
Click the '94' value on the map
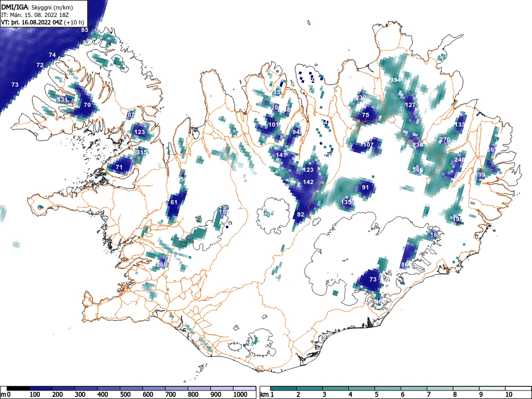point(296,132)
